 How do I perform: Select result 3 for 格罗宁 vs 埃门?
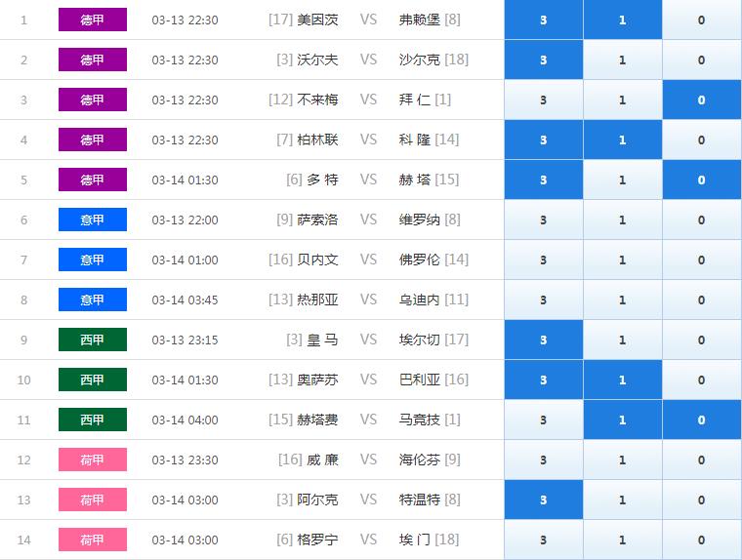click(543, 540)
